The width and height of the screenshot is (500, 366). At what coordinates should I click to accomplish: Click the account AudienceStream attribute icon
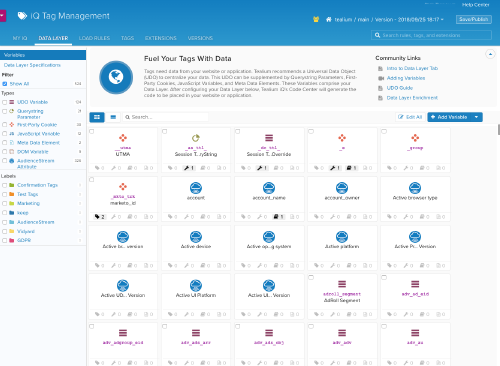[x=196, y=188]
